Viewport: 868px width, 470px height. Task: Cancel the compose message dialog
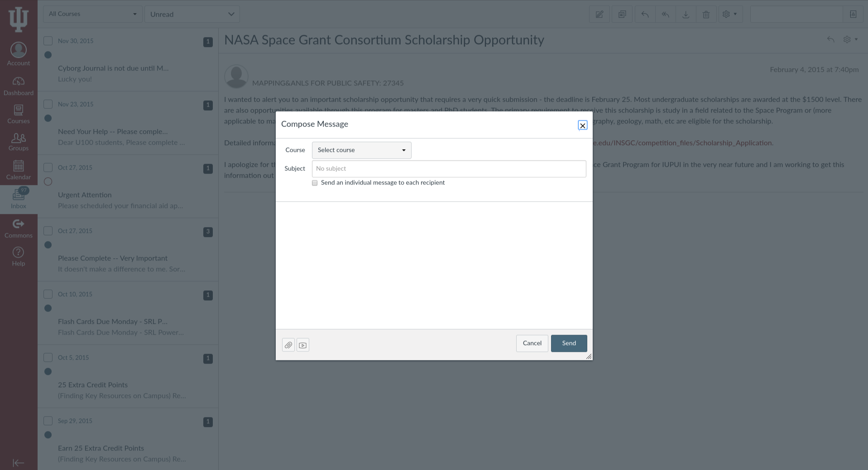(532, 343)
